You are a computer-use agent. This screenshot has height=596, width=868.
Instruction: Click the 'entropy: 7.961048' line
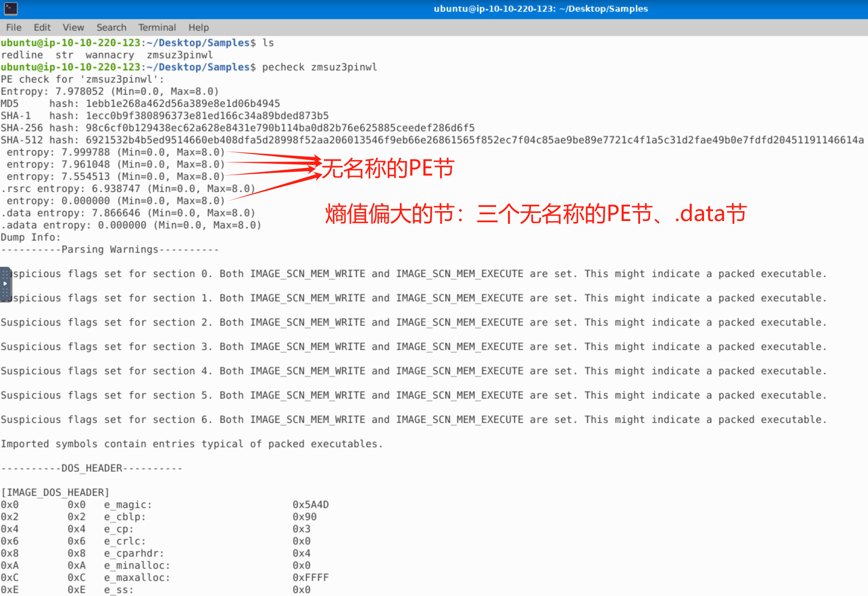click(x=116, y=164)
